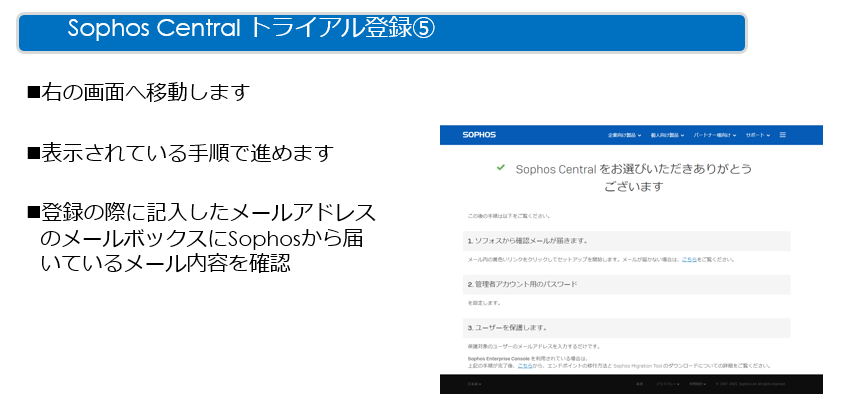Open the 日本語 language selector in footer

pos(474,384)
